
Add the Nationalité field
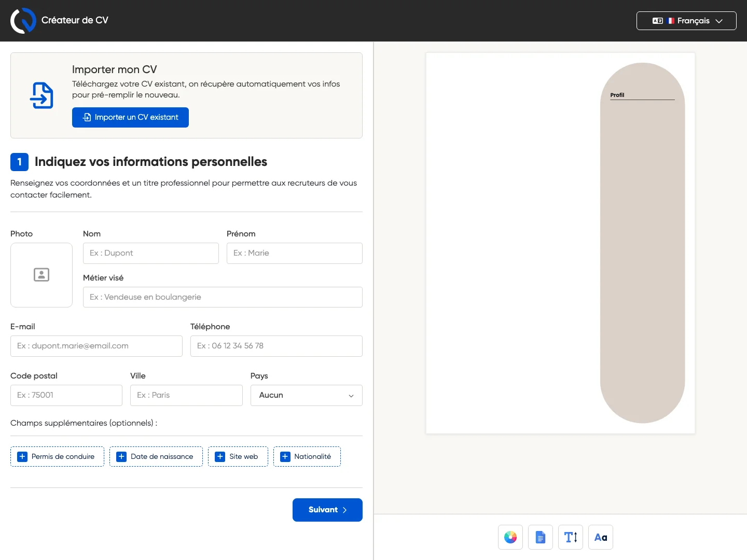[x=307, y=456]
